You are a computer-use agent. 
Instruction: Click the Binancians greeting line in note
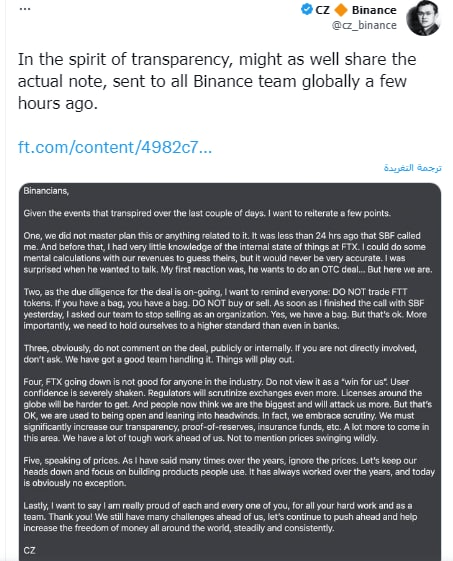pos(46,191)
